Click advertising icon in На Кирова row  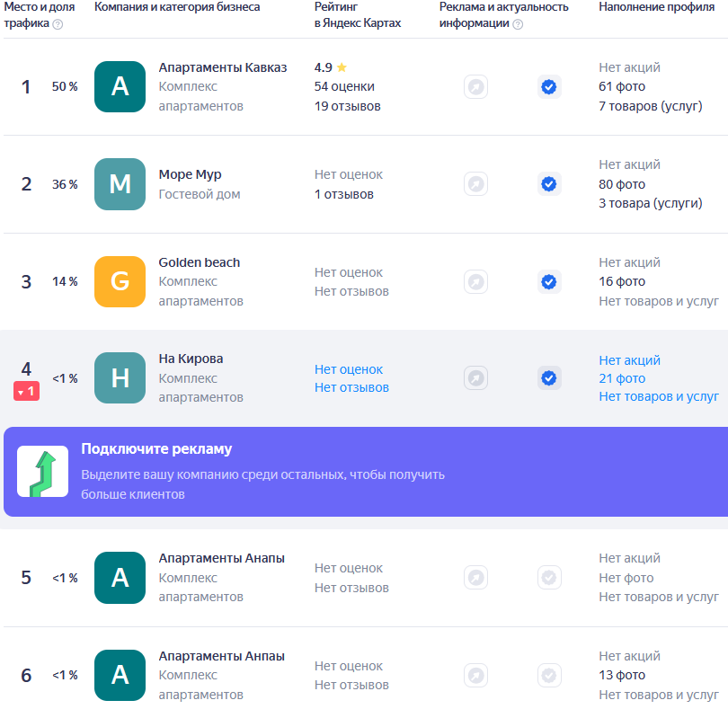click(475, 377)
